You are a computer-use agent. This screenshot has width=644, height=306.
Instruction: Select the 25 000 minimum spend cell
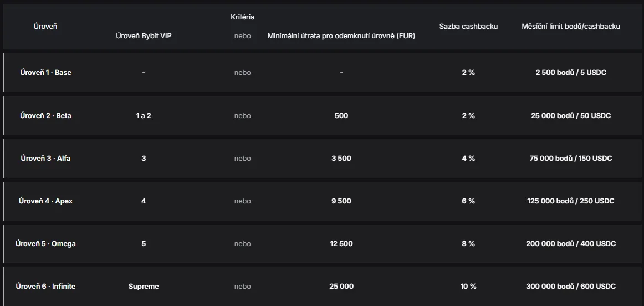tap(341, 286)
